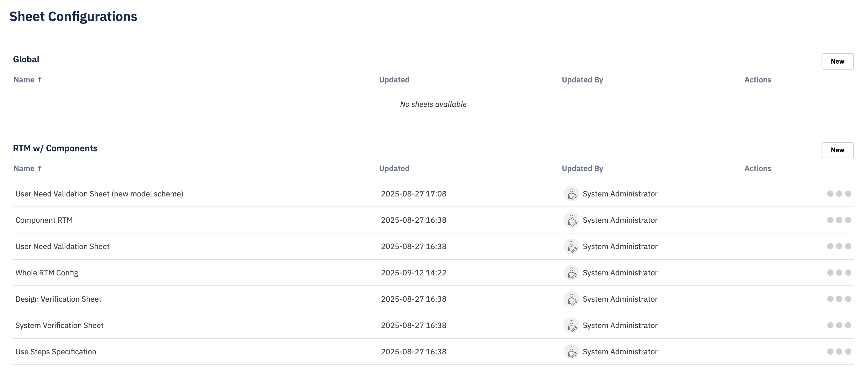Open actions menu for User Need Validation Sheet (new model scheme)

[839, 194]
